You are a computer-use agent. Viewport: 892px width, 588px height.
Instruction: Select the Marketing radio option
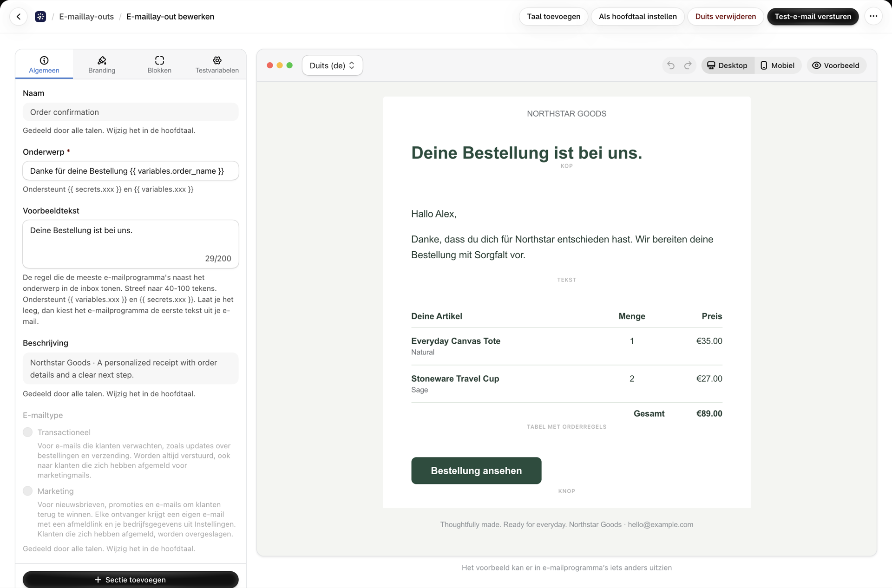pyautogui.click(x=28, y=491)
